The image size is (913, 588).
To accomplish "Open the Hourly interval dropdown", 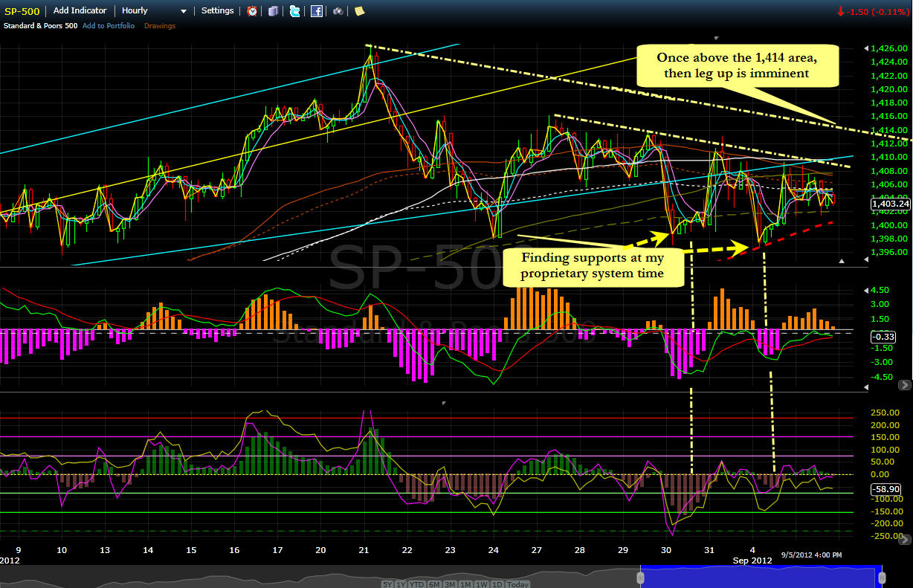I will (154, 11).
